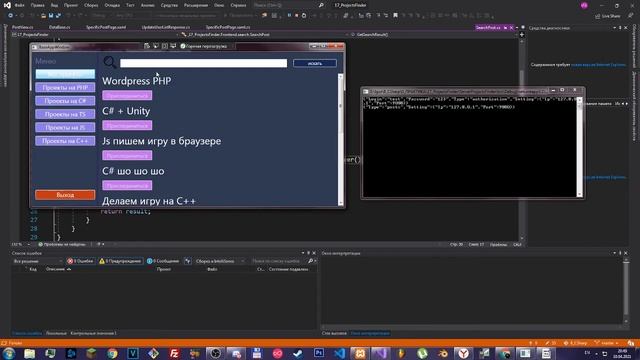Join the 'Wordpress PHP' project via pink button

point(127,96)
